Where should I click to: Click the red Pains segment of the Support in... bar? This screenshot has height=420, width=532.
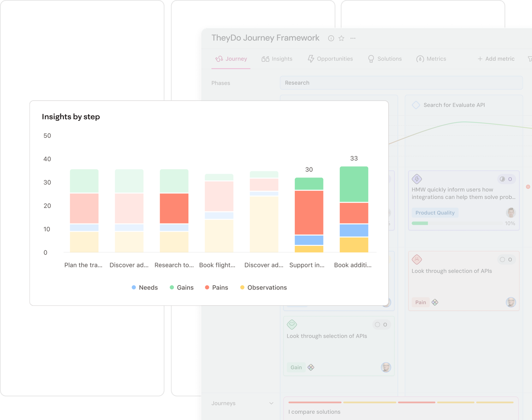[309, 212]
